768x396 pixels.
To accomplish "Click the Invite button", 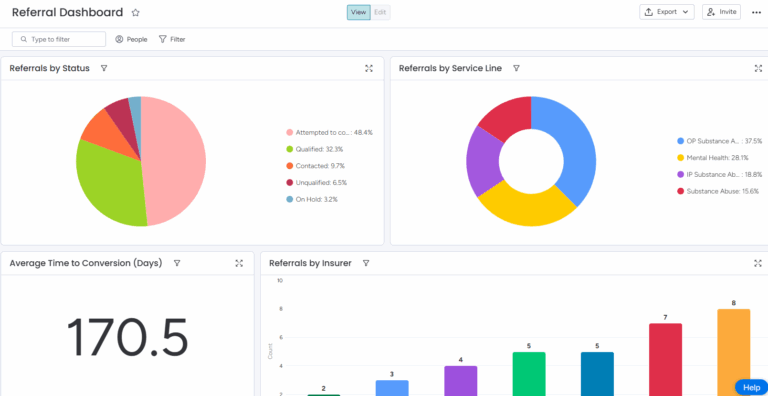I will click(x=721, y=12).
